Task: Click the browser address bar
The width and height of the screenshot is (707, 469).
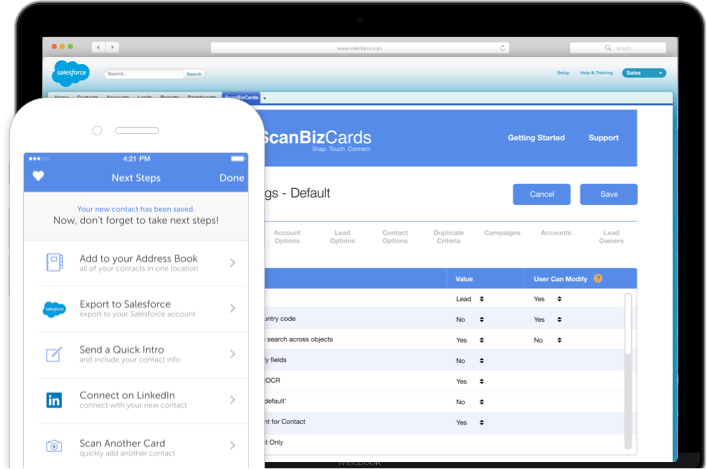Action: point(360,48)
